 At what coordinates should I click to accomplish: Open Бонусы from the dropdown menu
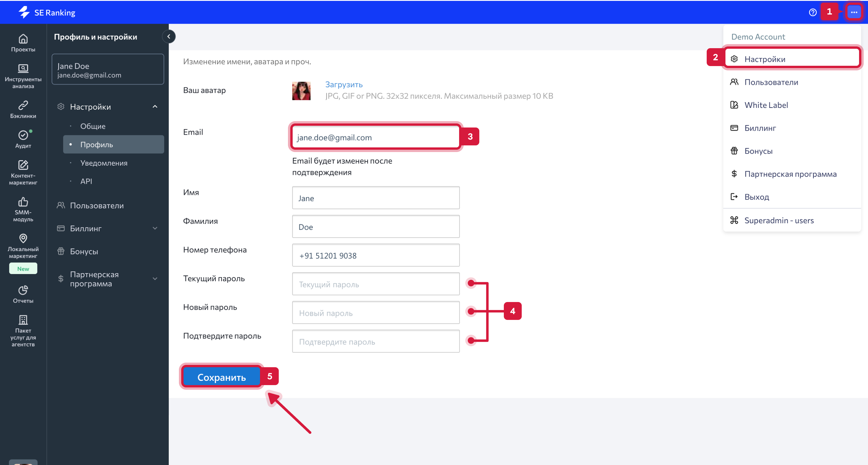792,151
